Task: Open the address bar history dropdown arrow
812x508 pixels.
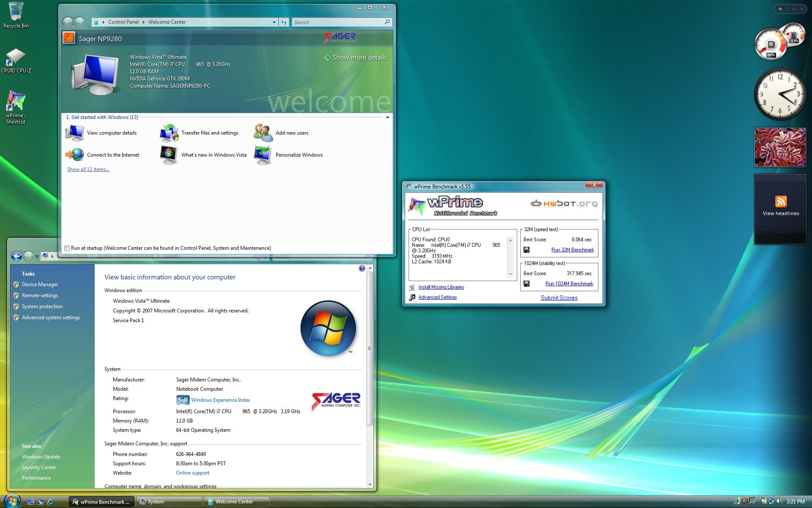Action: click(274, 22)
